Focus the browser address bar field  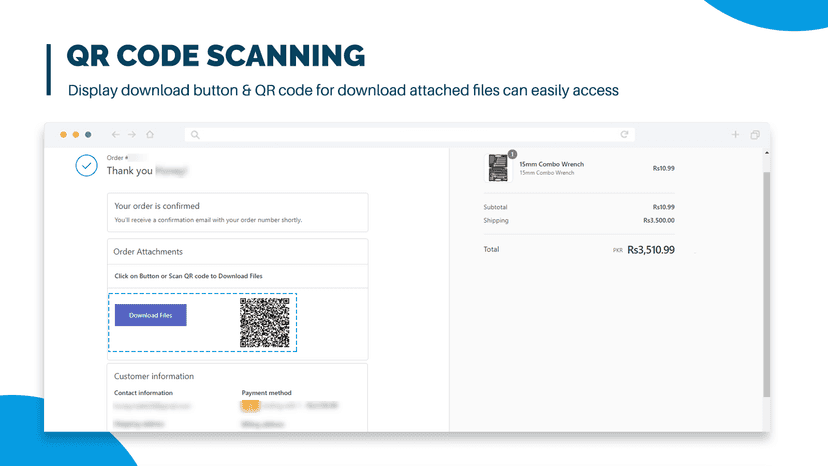click(x=410, y=135)
